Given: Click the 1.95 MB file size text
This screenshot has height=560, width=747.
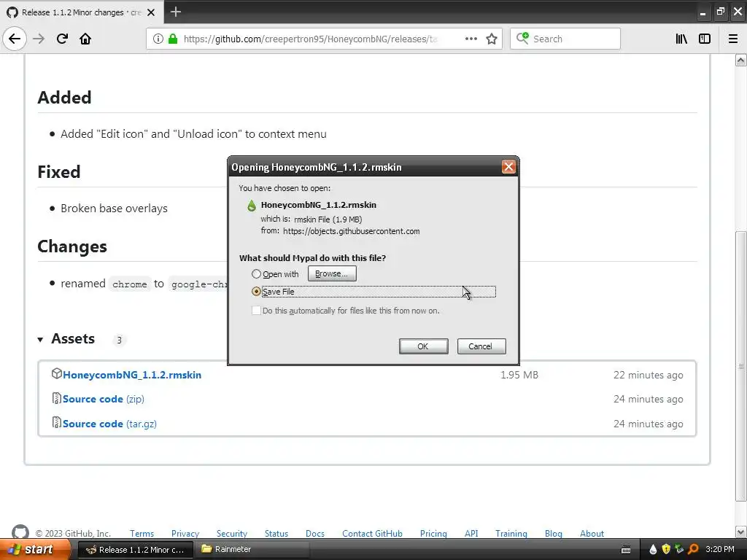Looking at the screenshot, I should [x=519, y=375].
